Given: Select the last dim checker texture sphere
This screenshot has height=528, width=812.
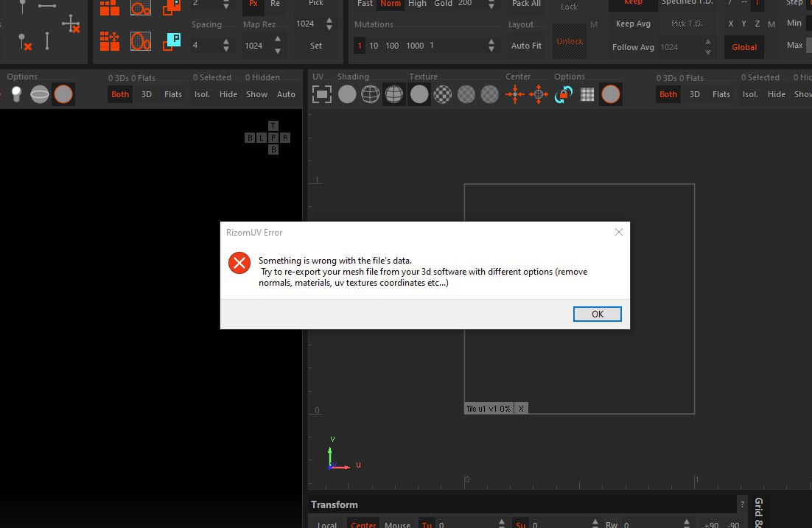Looking at the screenshot, I should pos(489,94).
